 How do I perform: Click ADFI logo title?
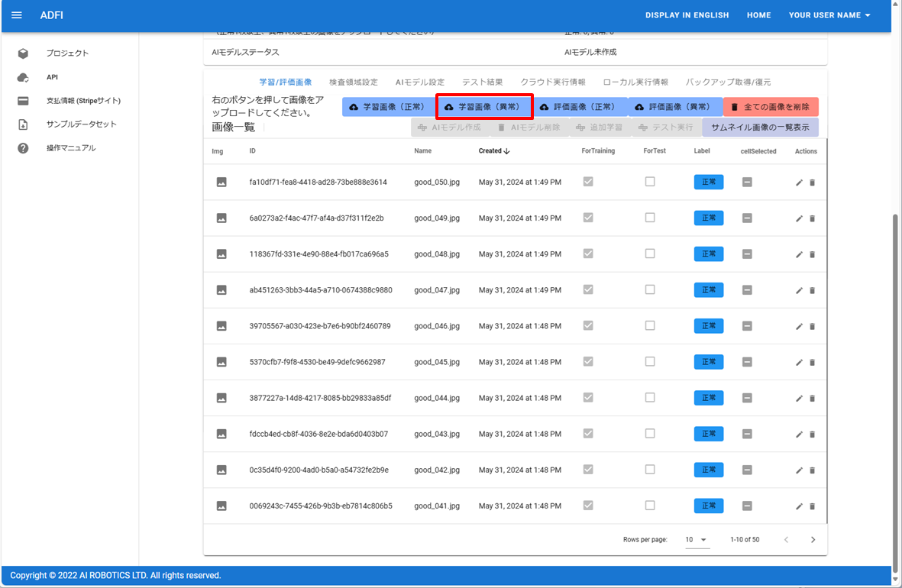click(52, 15)
